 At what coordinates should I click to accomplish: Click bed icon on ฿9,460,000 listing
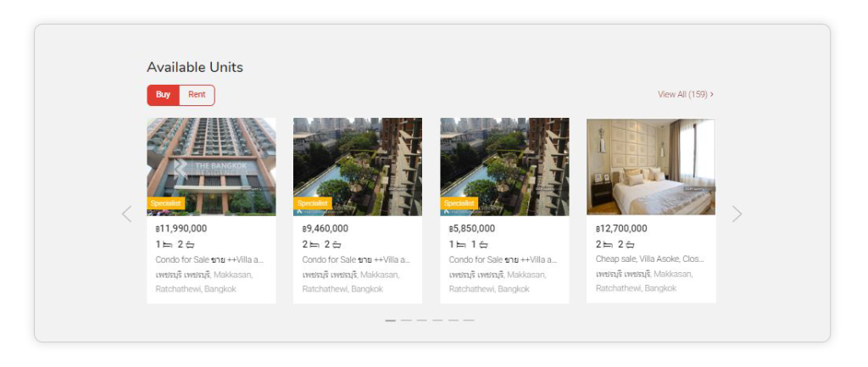pos(314,244)
